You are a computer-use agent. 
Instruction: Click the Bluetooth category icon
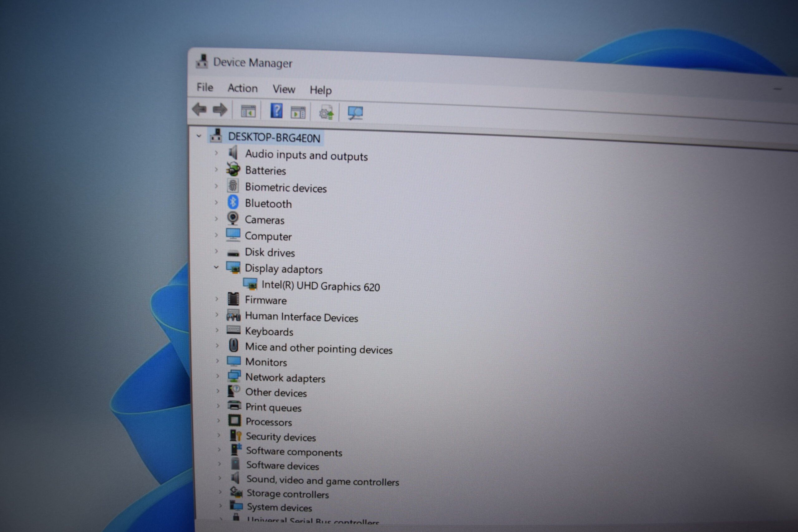[233, 202]
